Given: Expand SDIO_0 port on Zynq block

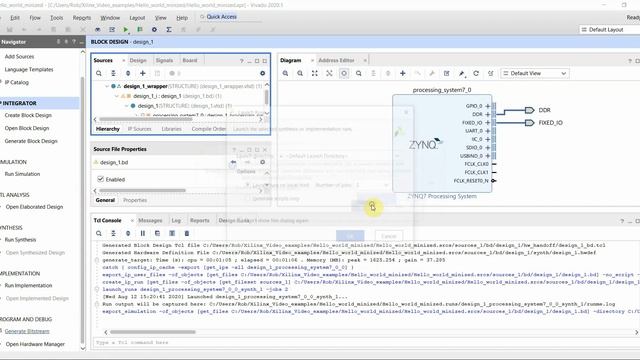Looking at the screenshot, I should (487, 148).
